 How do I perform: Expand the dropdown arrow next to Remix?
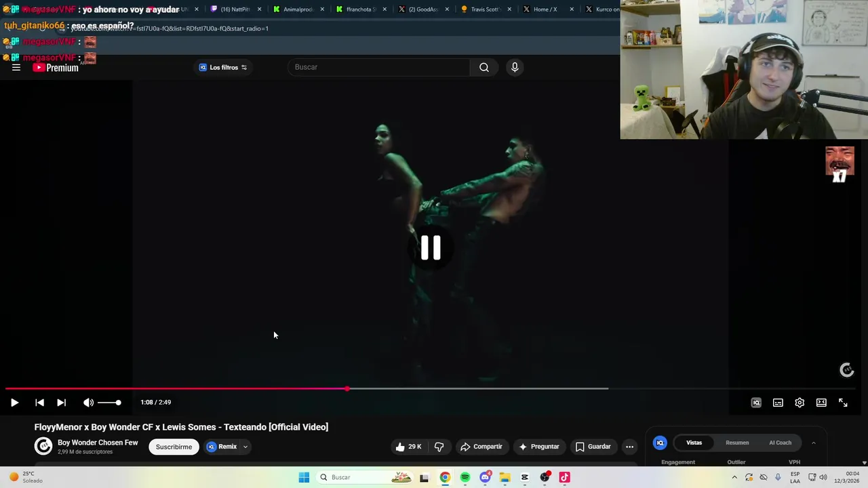click(245, 447)
